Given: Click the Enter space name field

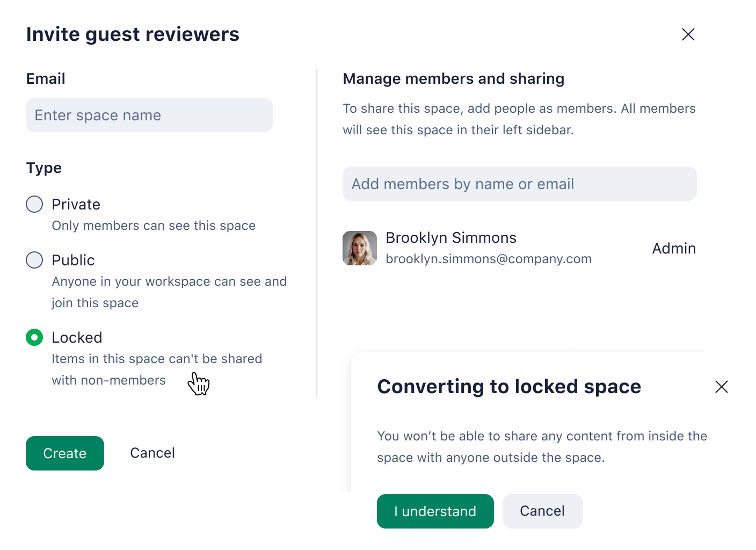Looking at the screenshot, I should pyautogui.click(x=149, y=115).
